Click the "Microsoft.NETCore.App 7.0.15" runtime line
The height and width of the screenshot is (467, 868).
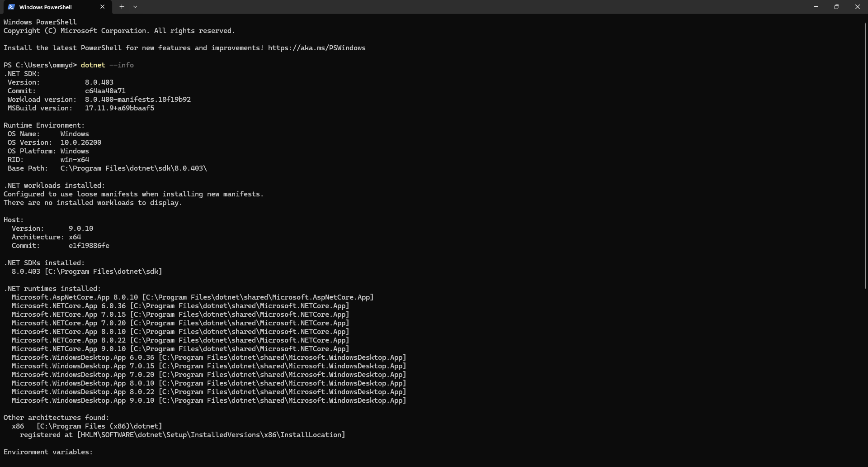pos(180,315)
